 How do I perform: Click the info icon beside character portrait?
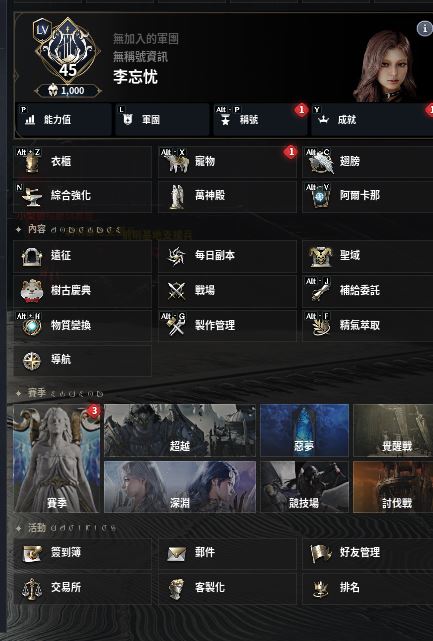pos(424,29)
